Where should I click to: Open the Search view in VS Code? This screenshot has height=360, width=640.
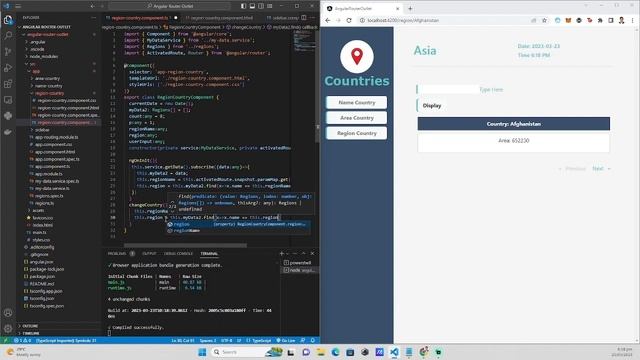click(x=8, y=36)
